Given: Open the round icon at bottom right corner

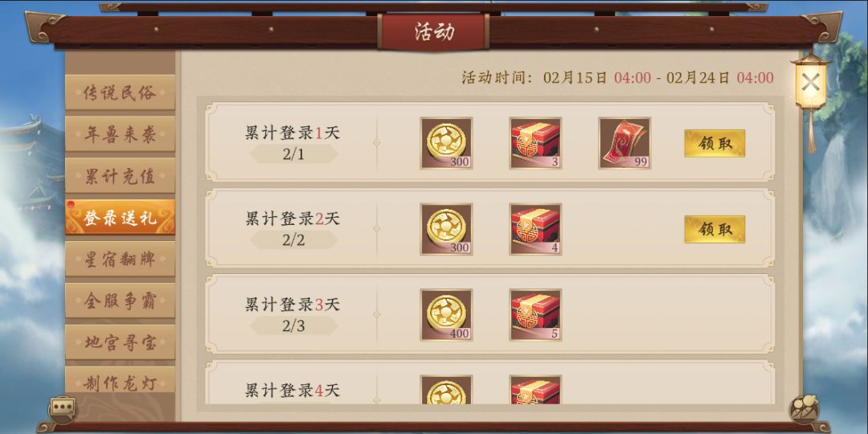Looking at the screenshot, I should tap(804, 410).
